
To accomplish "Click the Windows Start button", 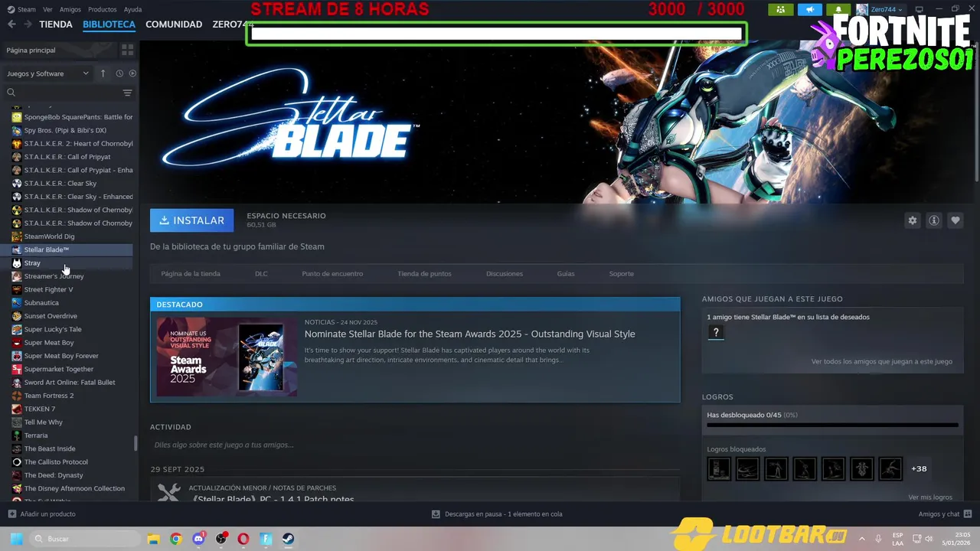I will pyautogui.click(x=16, y=539).
